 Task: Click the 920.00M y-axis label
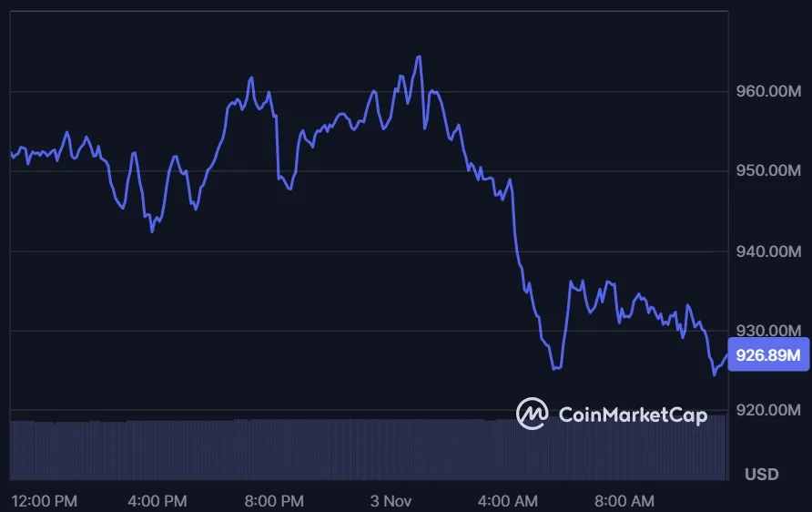click(x=768, y=411)
